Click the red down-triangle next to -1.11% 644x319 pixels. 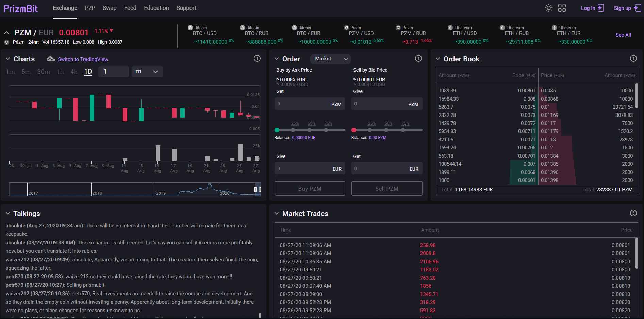[x=111, y=31]
